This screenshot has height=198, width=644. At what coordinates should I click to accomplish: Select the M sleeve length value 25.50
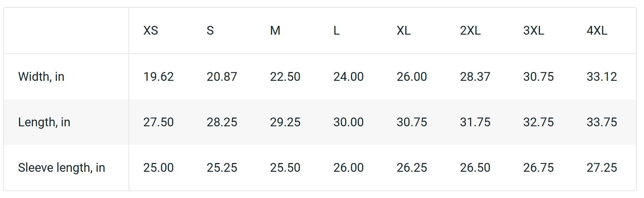pyautogui.click(x=285, y=168)
